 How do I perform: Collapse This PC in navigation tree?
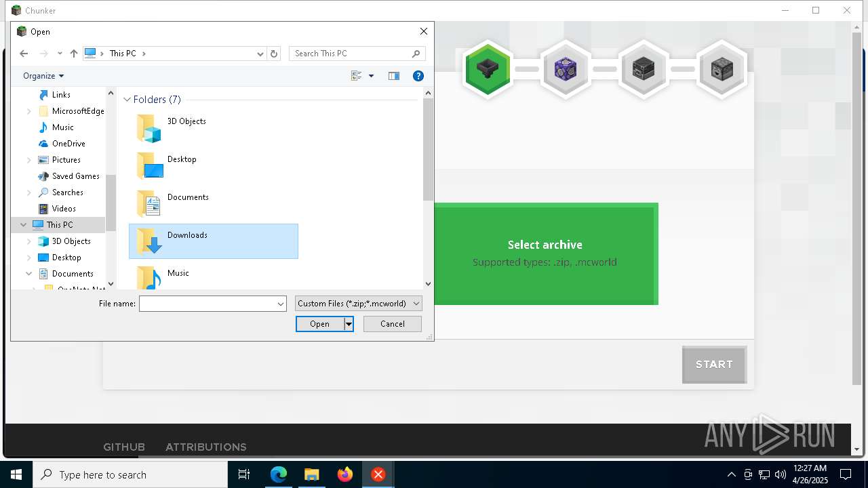pos(24,225)
